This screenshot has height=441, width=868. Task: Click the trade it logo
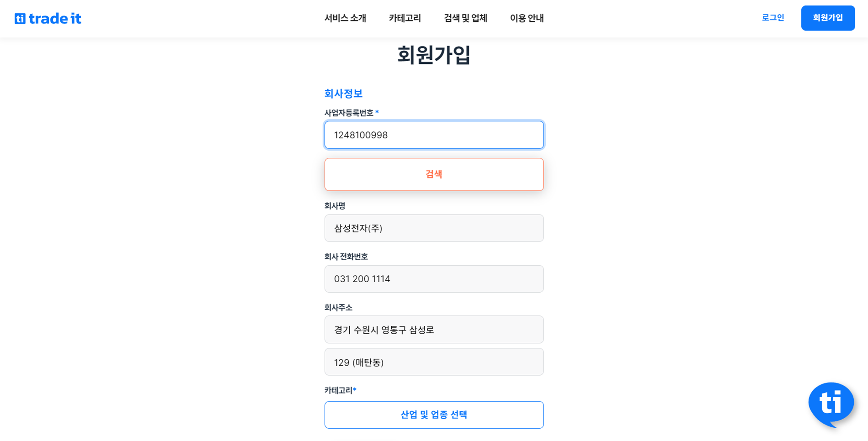(x=48, y=18)
